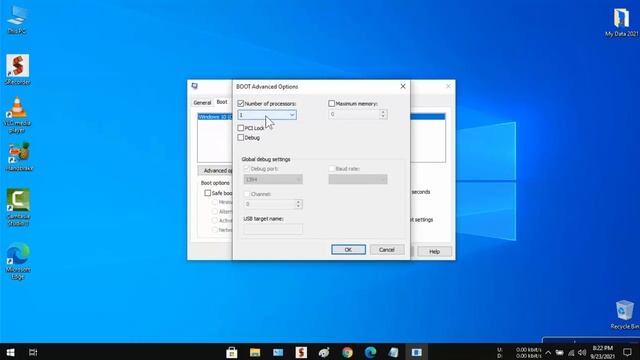Open File Explorer from the taskbar
Screen dimensions: 640x360
tap(255, 352)
